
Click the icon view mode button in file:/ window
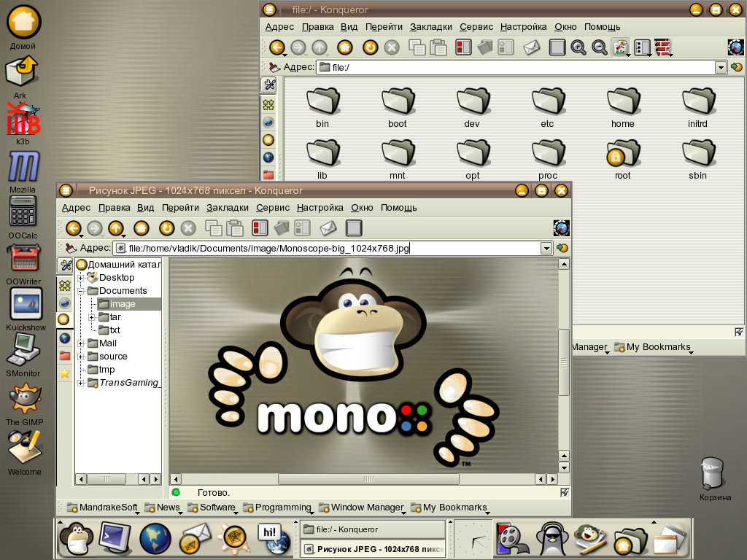621,47
